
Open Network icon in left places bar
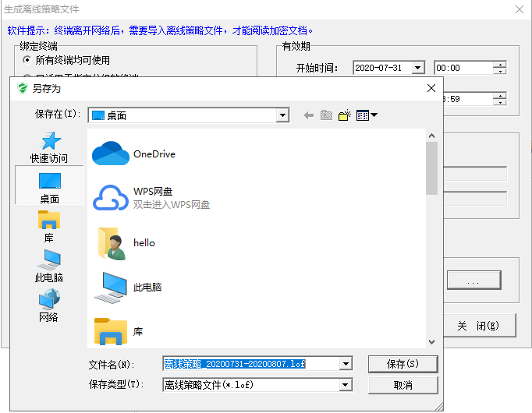(x=49, y=298)
